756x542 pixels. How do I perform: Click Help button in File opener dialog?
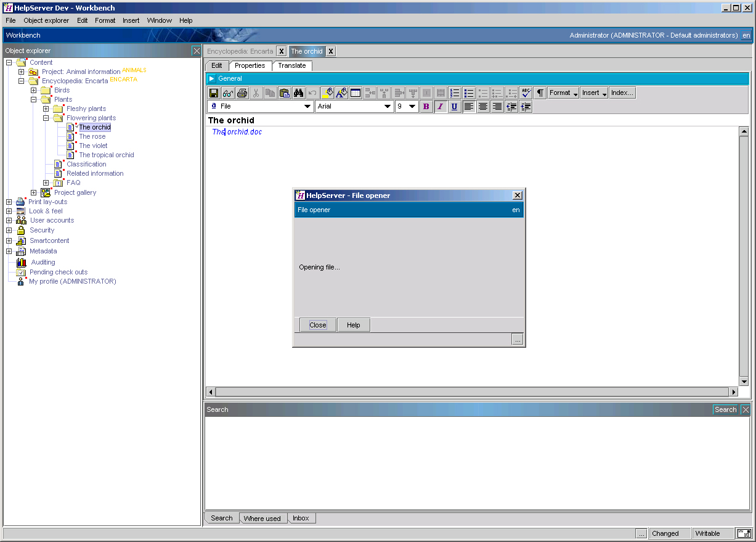354,325
